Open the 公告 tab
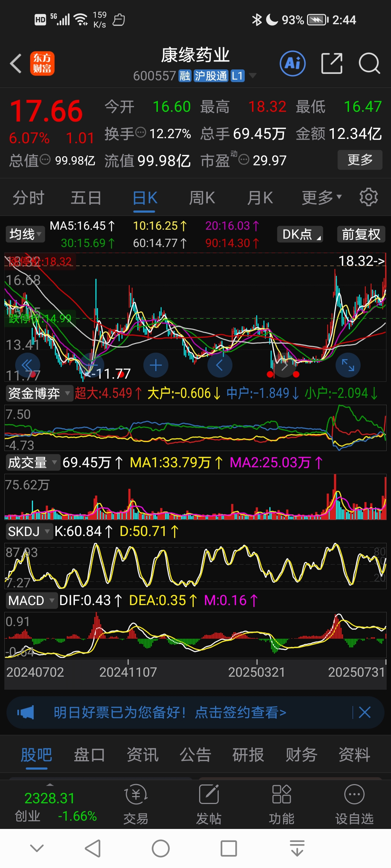Viewport: 391px width, 868px height. [x=195, y=755]
